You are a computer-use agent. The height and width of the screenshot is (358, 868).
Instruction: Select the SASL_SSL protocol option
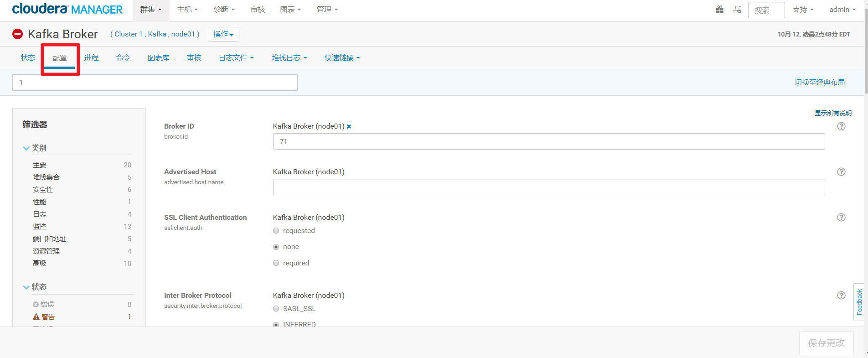coord(276,309)
